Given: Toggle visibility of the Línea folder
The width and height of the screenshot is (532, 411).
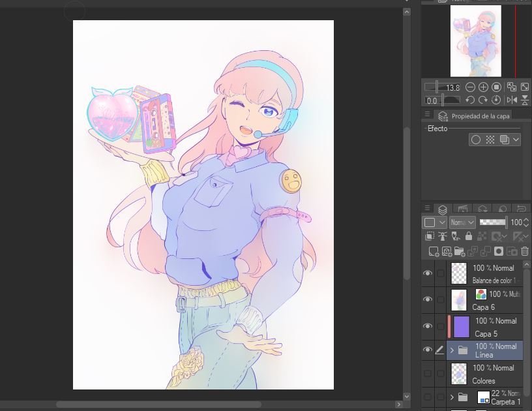Looking at the screenshot, I should pos(428,349).
